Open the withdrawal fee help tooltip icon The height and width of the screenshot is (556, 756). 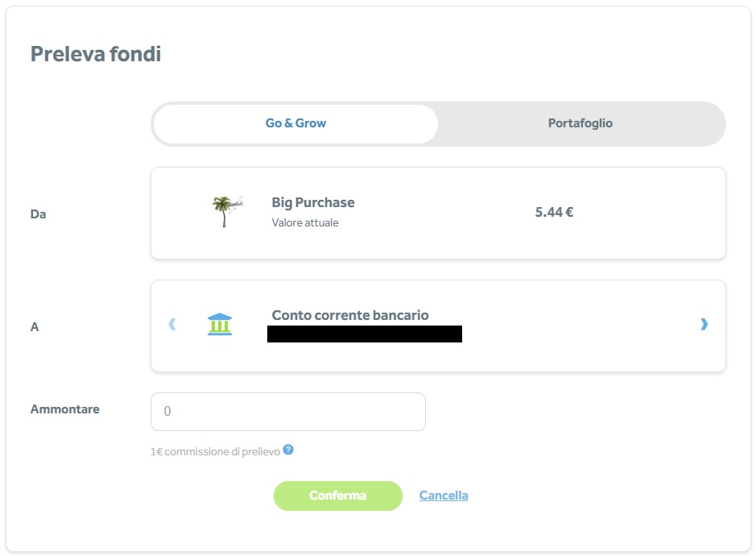pos(288,450)
